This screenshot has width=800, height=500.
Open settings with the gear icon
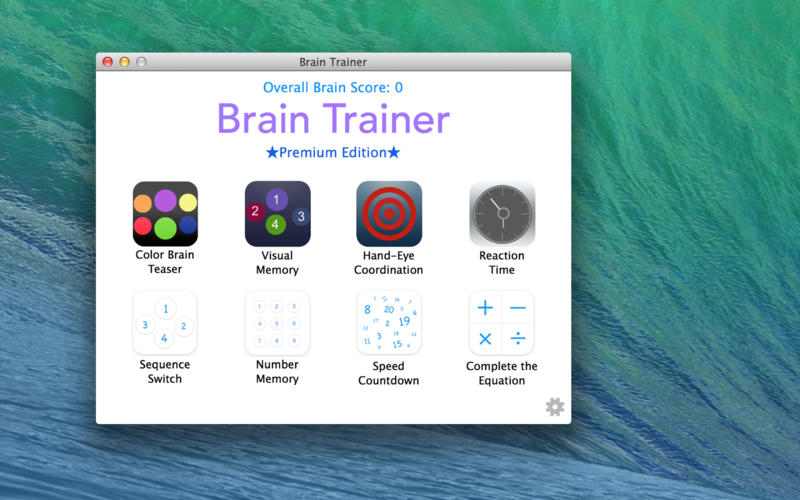(555, 407)
